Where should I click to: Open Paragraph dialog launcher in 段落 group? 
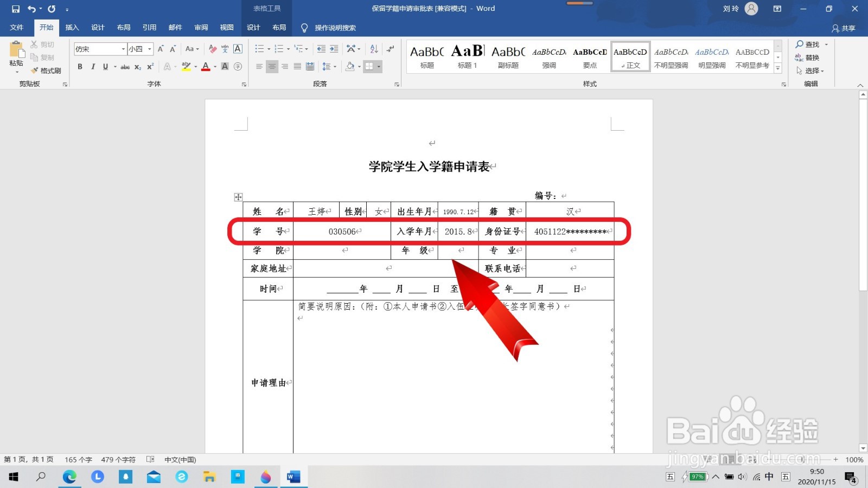(x=397, y=84)
